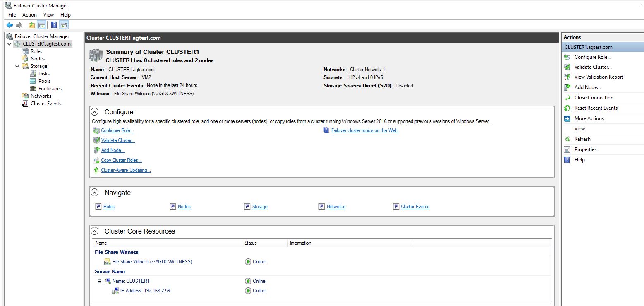Open Cluster Events in the console tree
The width and height of the screenshot is (644, 306).
point(46,104)
